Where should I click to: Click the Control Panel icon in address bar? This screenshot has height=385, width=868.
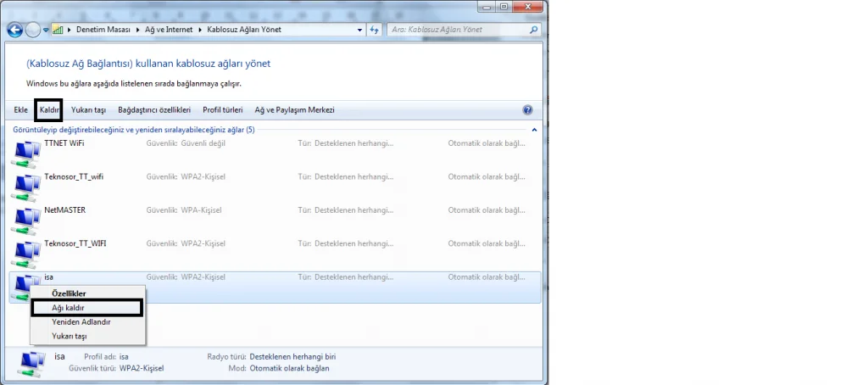click(x=58, y=30)
